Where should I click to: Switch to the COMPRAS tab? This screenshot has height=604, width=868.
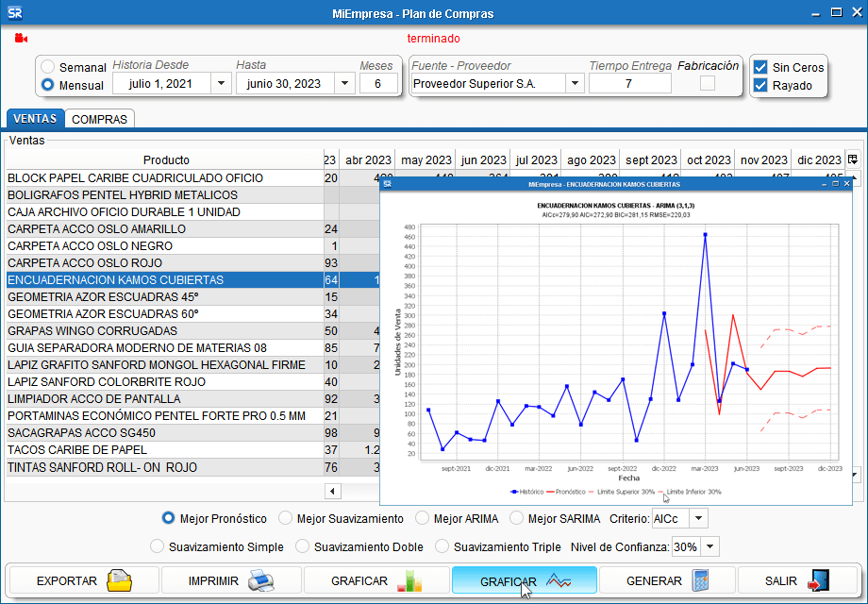(100, 120)
